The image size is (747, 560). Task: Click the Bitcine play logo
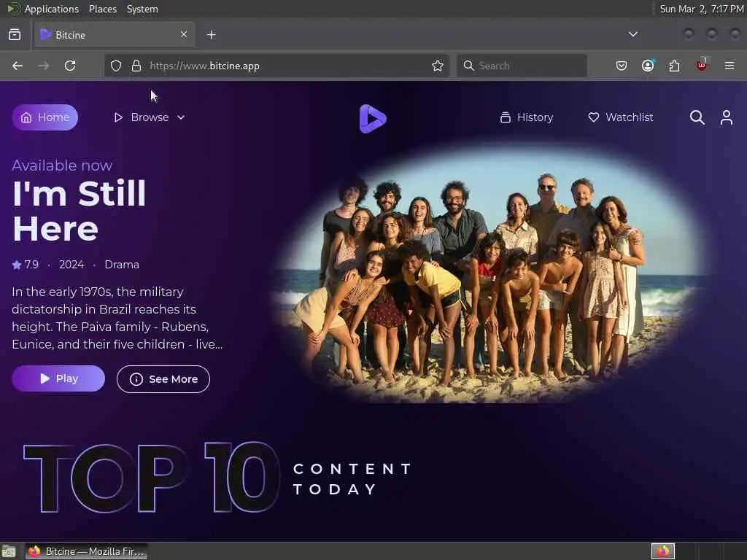pos(373,118)
